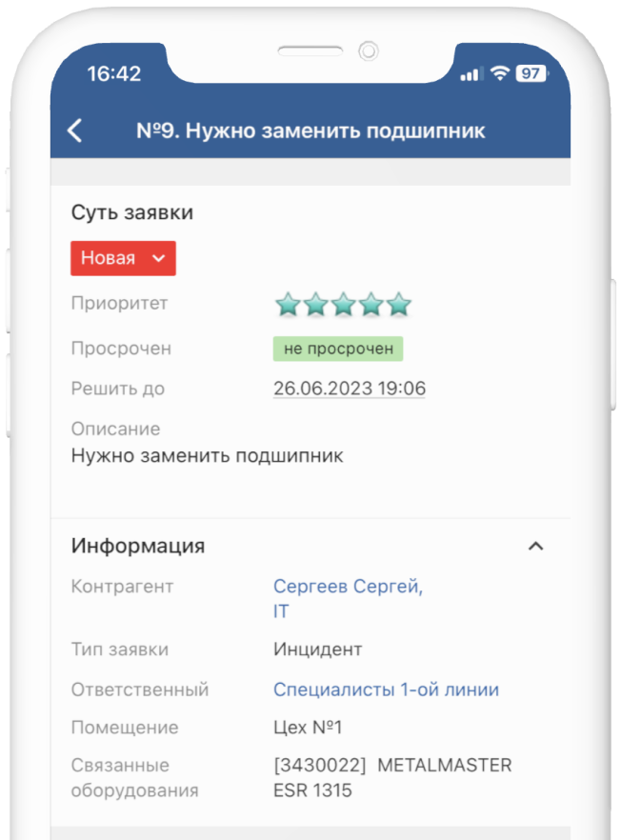The width and height of the screenshot is (621, 840).
Task: Tap the Wi-Fi status icon
Action: coord(500,73)
